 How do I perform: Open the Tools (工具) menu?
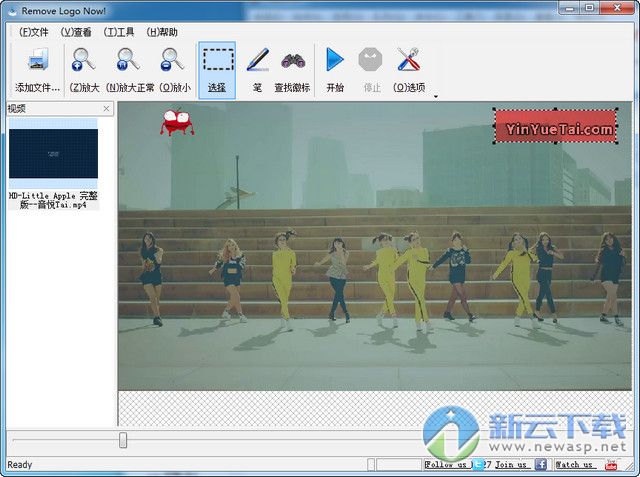(119, 32)
